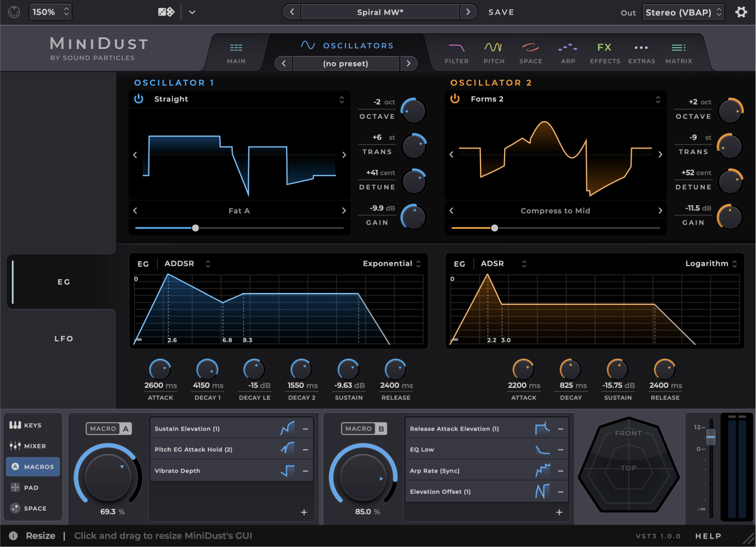Select the Main tab
This screenshot has width=756, height=547.
pos(236,53)
